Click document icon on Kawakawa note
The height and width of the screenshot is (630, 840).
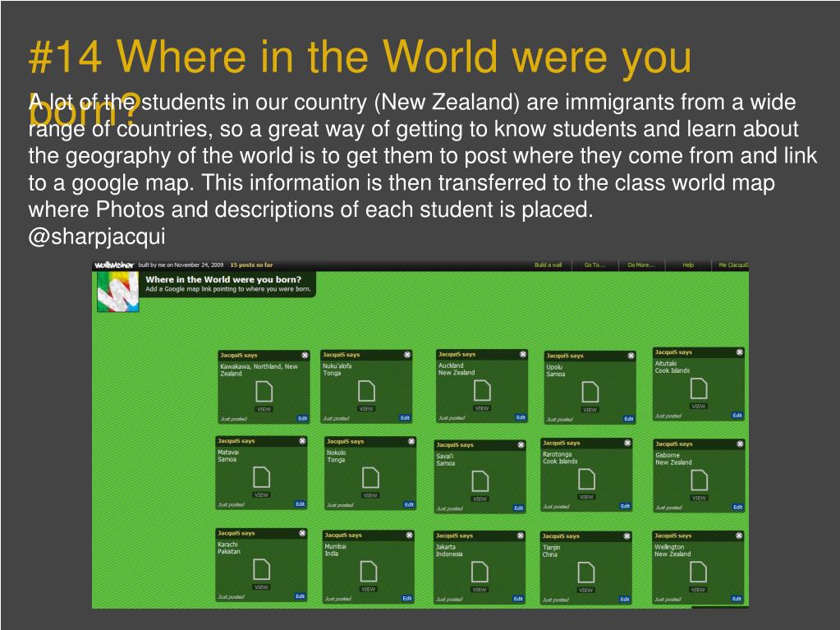coord(264,392)
